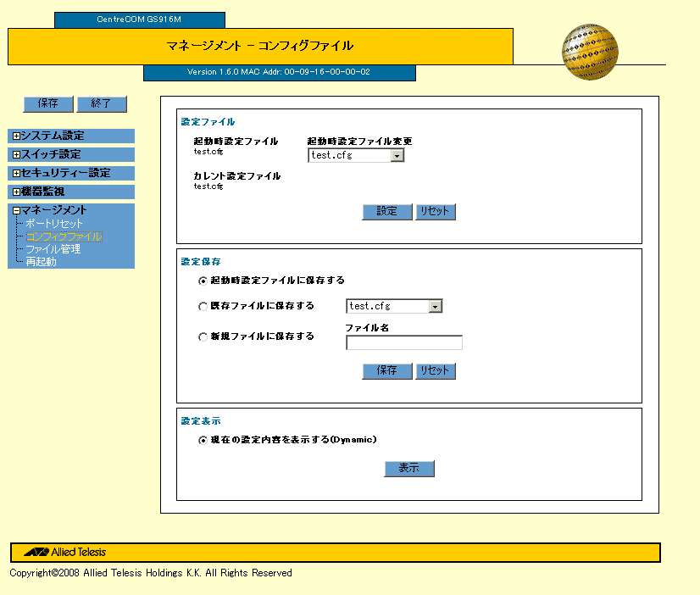
Task: Select 現在の設定内容を表示する(Dynamic) radio option
Action: (203, 440)
